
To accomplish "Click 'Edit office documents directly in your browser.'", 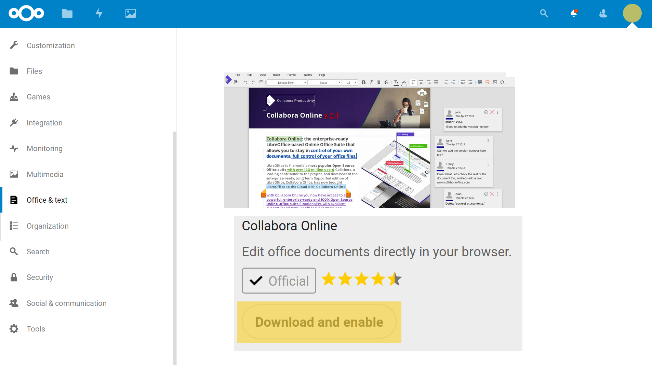I will pos(376,252).
